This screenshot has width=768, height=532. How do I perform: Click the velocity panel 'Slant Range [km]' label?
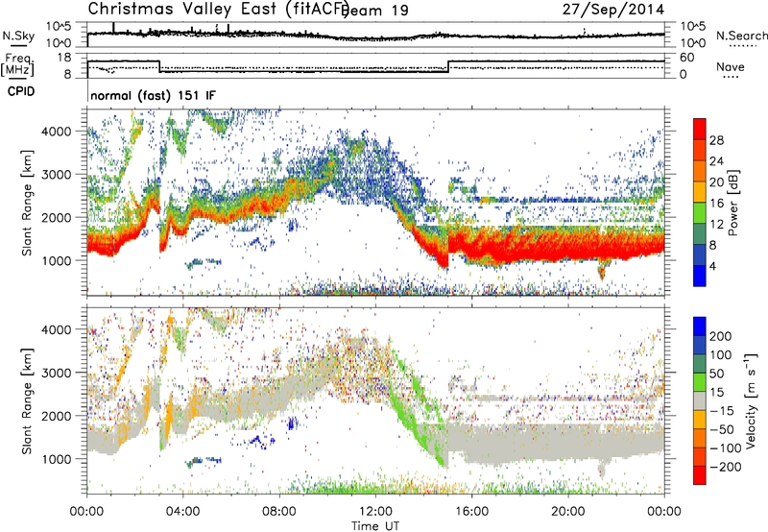coord(27,400)
